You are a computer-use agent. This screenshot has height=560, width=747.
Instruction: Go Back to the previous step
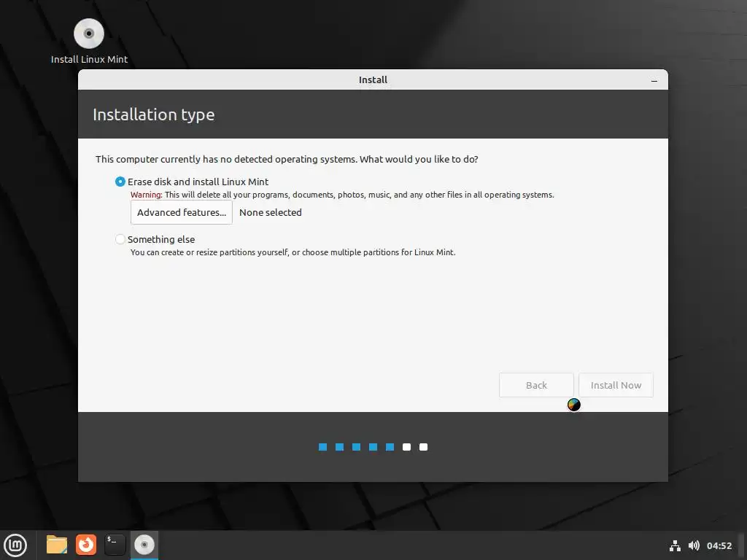[x=536, y=385]
